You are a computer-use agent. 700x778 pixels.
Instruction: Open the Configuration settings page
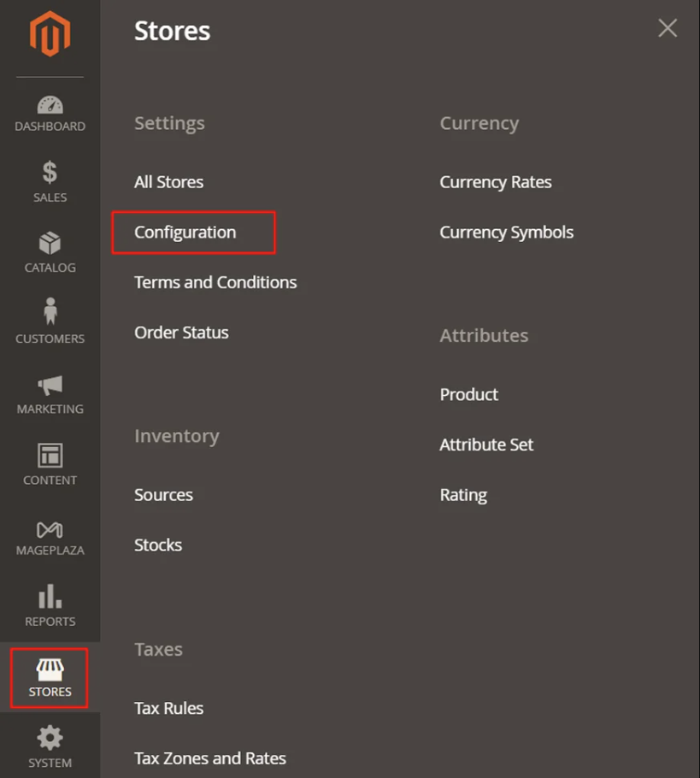coord(185,232)
